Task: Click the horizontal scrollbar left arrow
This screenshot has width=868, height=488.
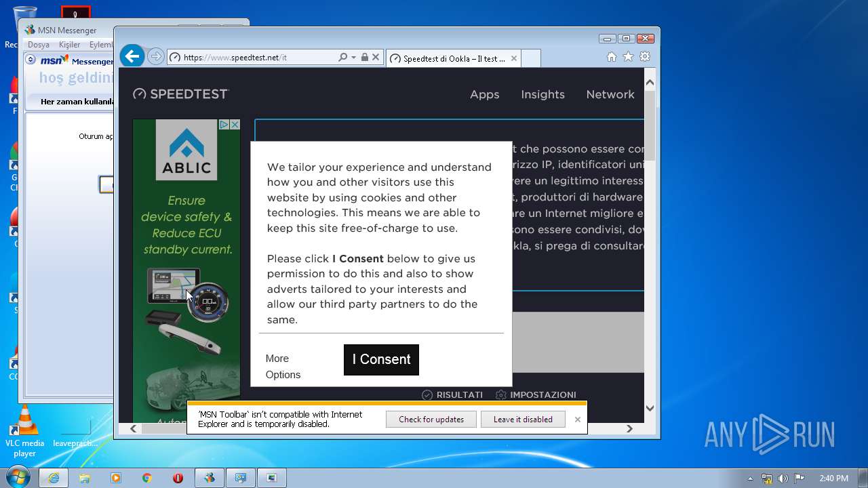Action: pos(133,428)
